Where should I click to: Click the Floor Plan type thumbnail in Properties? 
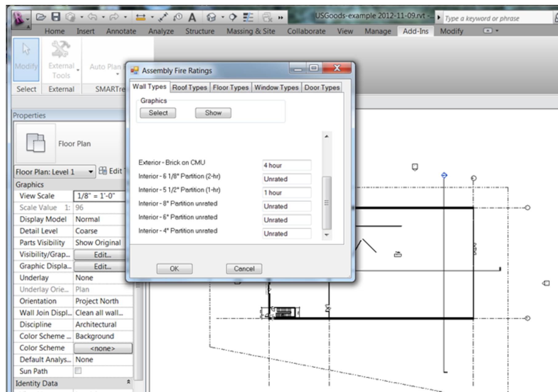[x=36, y=143]
